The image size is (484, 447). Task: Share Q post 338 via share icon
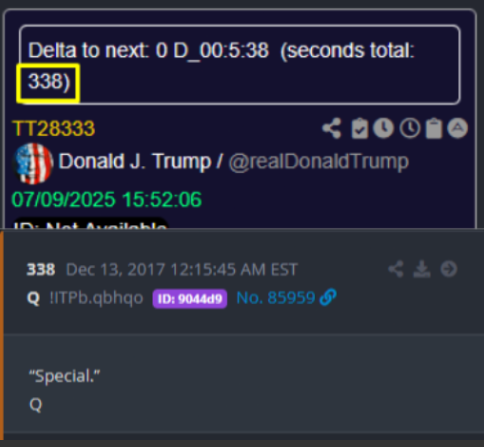pos(396,269)
